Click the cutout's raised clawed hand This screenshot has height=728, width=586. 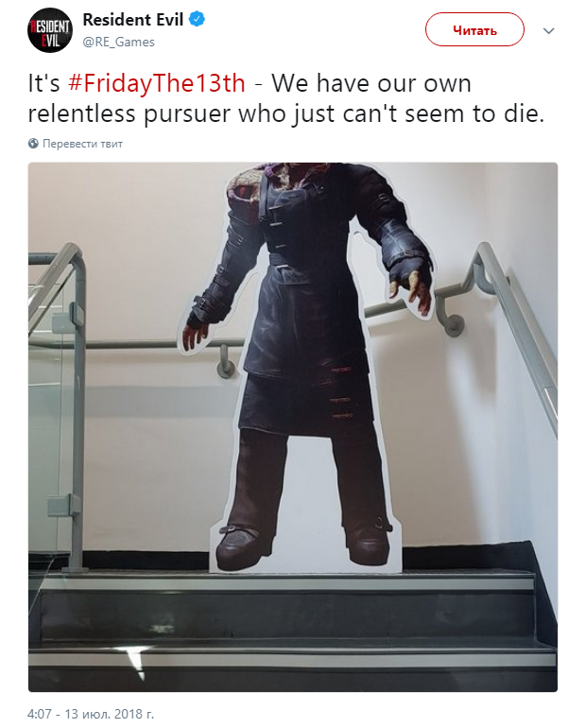[x=410, y=286]
